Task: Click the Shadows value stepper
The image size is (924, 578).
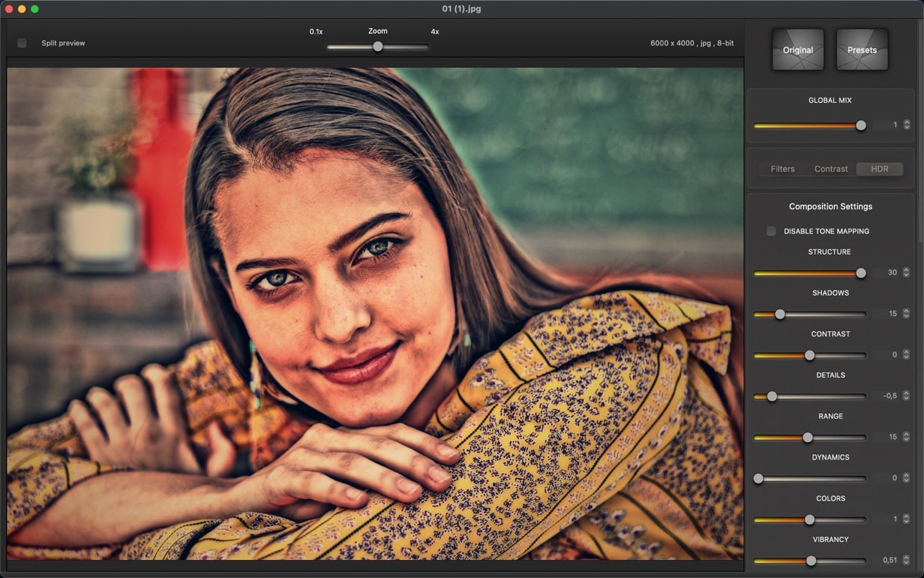Action: [x=906, y=313]
